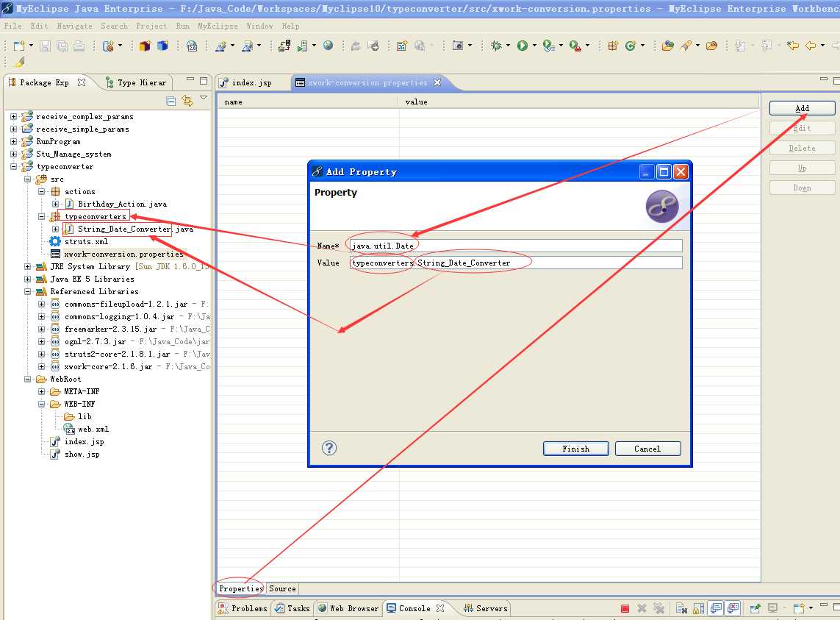Click the green Run play toolbar icon
The width and height of the screenshot is (840, 620).
[x=523, y=46]
